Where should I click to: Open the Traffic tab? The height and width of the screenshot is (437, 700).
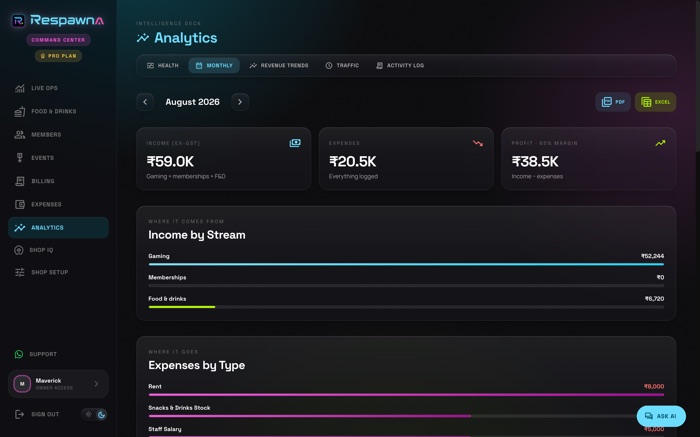pyautogui.click(x=342, y=66)
